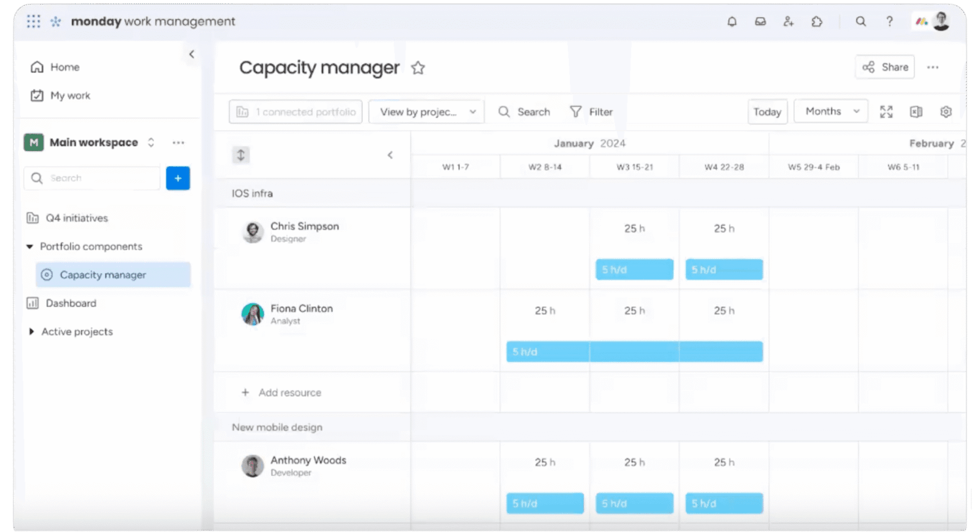Expand the view to fullscreen
980x532 pixels.
pyautogui.click(x=886, y=111)
